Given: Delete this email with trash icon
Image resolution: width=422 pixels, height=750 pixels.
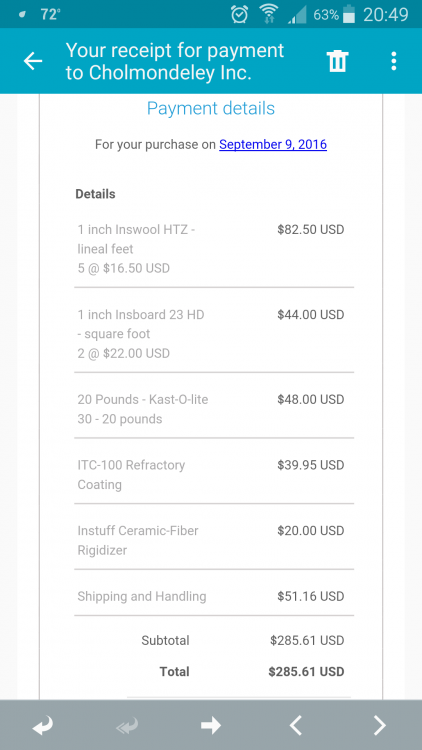Looking at the screenshot, I should pyautogui.click(x=337, y=61).
